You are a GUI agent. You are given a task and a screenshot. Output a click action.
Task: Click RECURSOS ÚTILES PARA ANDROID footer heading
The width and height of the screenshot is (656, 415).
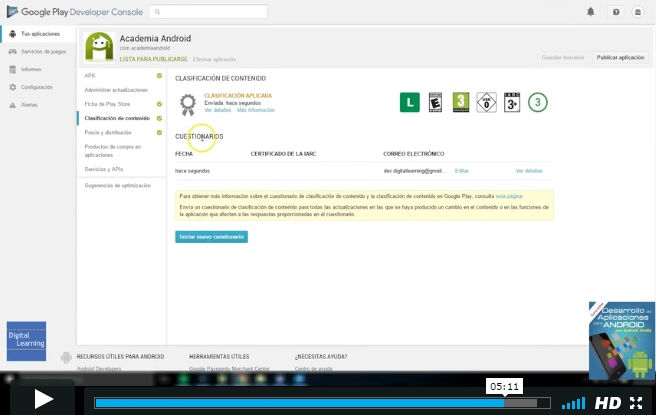(120, 356)
